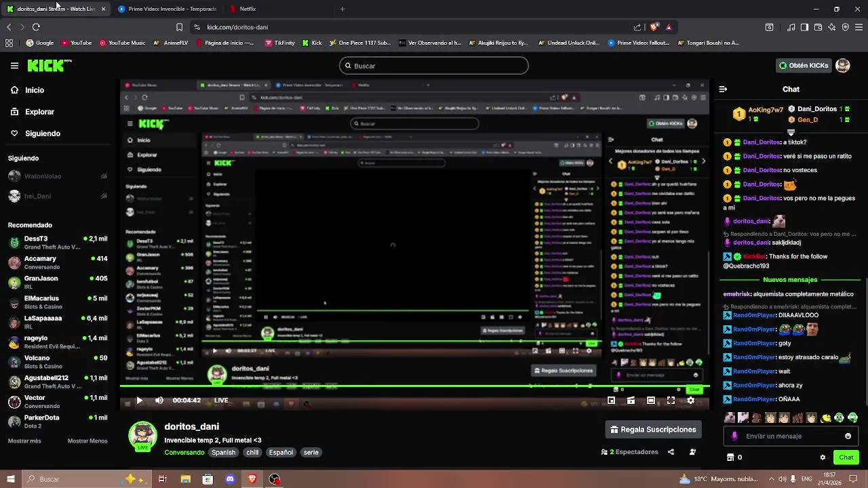The height and width of the screenshot is (488, 868).
Task: Switch to the Prime Video Invencible tab
Action: coord(167,9)
